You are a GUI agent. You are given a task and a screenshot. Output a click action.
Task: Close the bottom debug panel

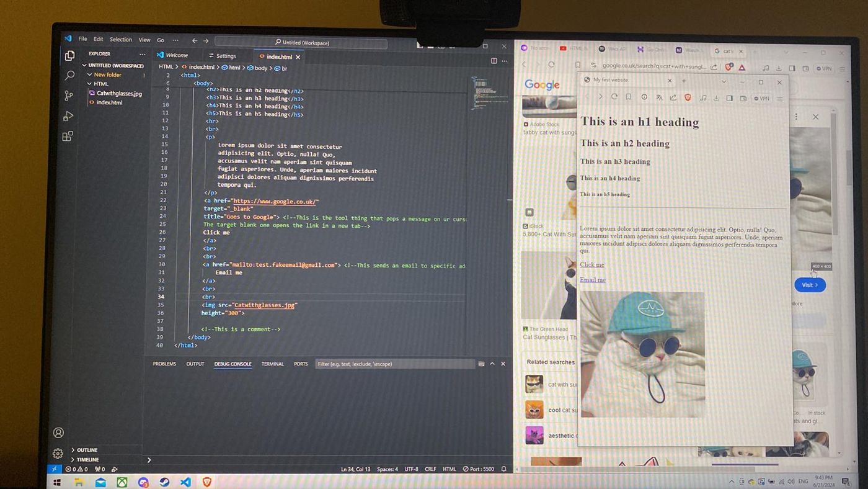(x=503, y=364)
